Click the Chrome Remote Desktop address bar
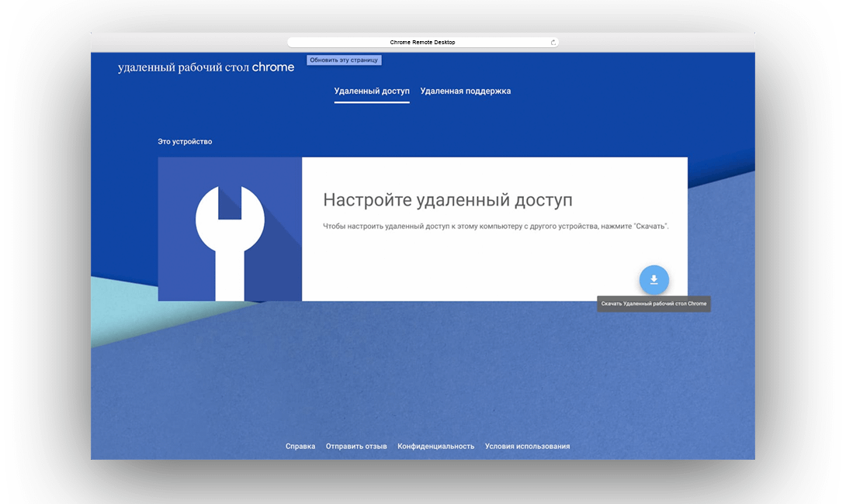Screen dimensions: 846x504 (422, 42)
